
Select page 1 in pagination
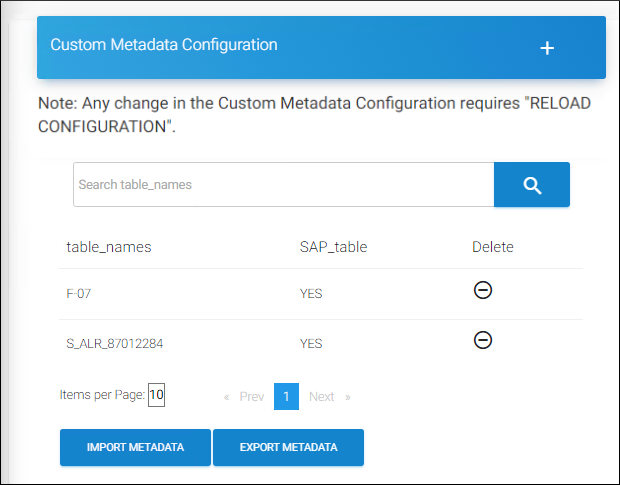click(286, 397)
